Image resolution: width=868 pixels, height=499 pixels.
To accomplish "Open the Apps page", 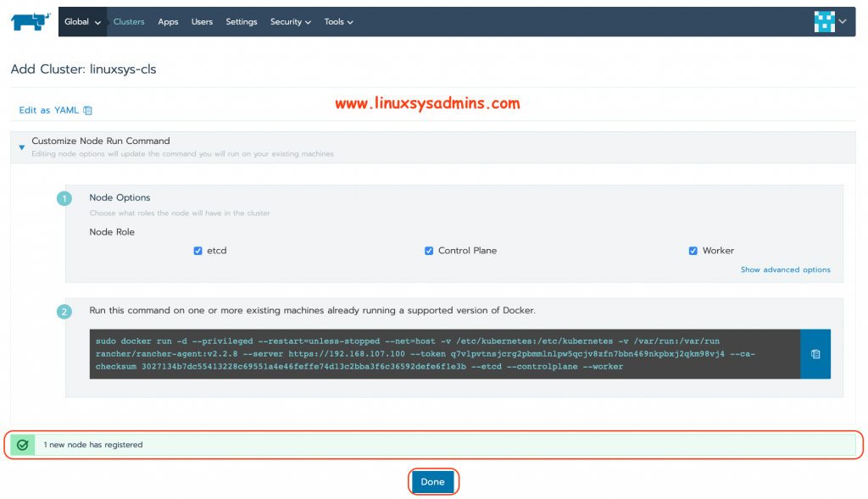I will (168, 21).
